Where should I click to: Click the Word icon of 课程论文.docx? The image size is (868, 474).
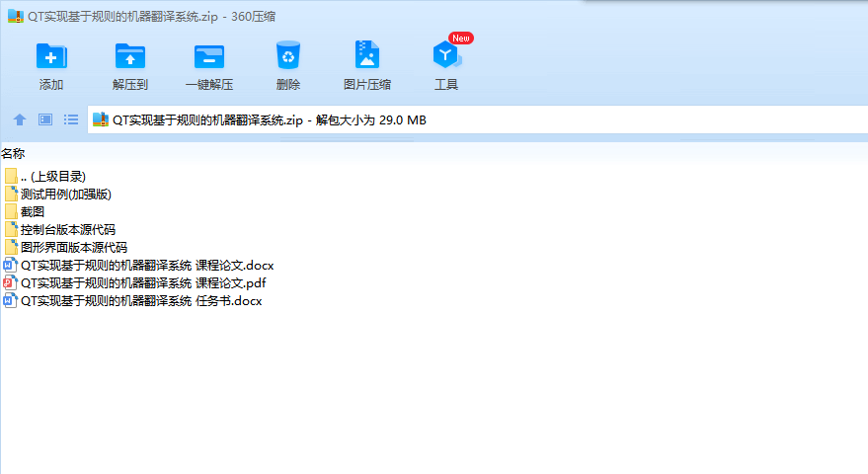click(10, 266)
